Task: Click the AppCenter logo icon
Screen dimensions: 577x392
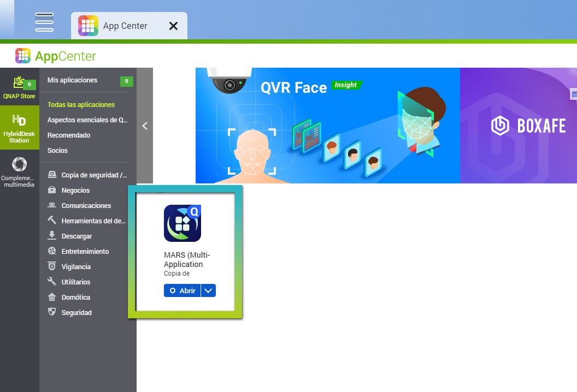Action: [23, 56]
